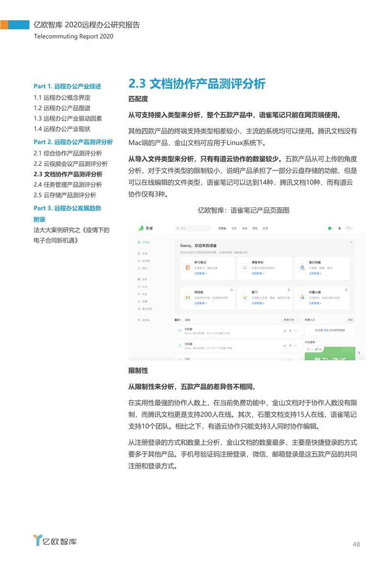Click edit pencil on first 无标题 row

tap(285, 331)
